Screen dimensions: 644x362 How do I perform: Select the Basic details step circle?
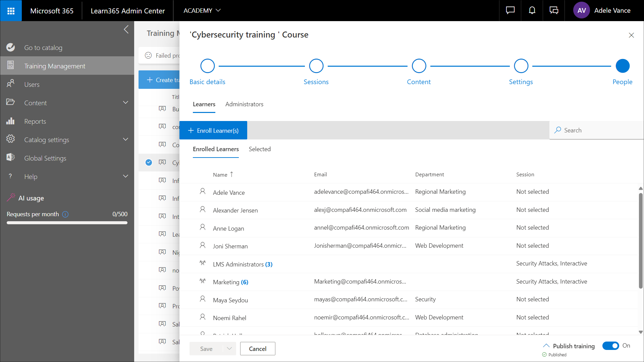pos(207,66)
